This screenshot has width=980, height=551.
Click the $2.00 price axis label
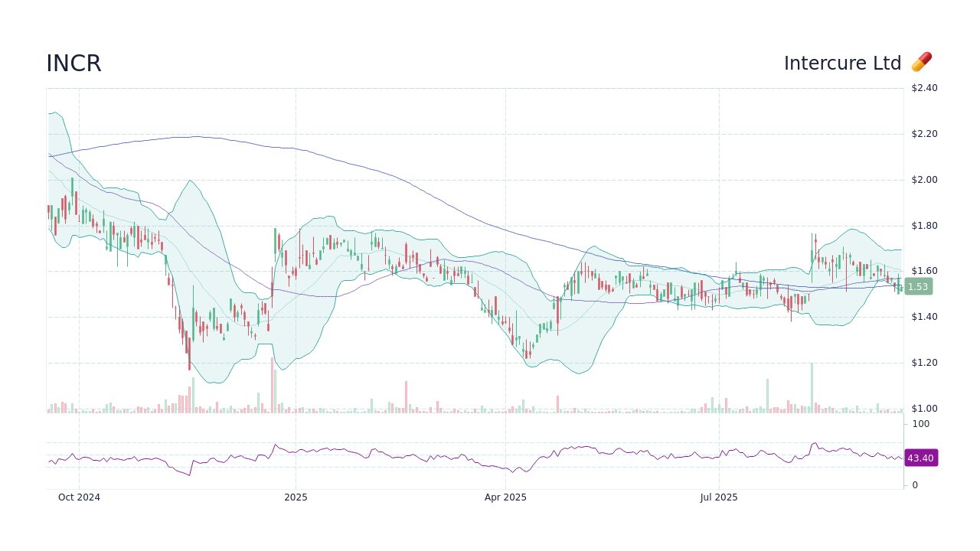pyautogui.click(x=924, y=180)
